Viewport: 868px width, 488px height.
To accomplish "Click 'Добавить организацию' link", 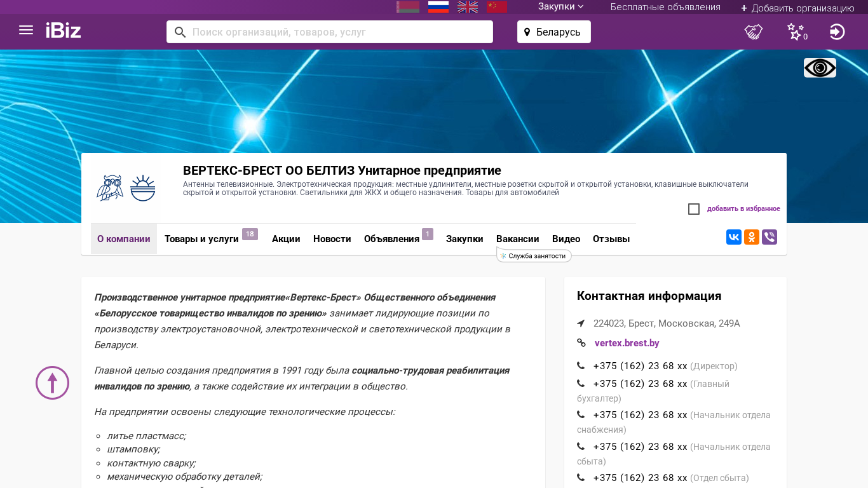I will coord(798,8).
